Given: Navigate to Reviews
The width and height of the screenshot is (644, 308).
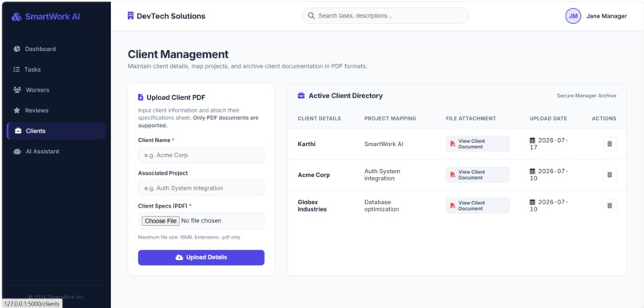Looking at the screenshot, I should point(56,110).
